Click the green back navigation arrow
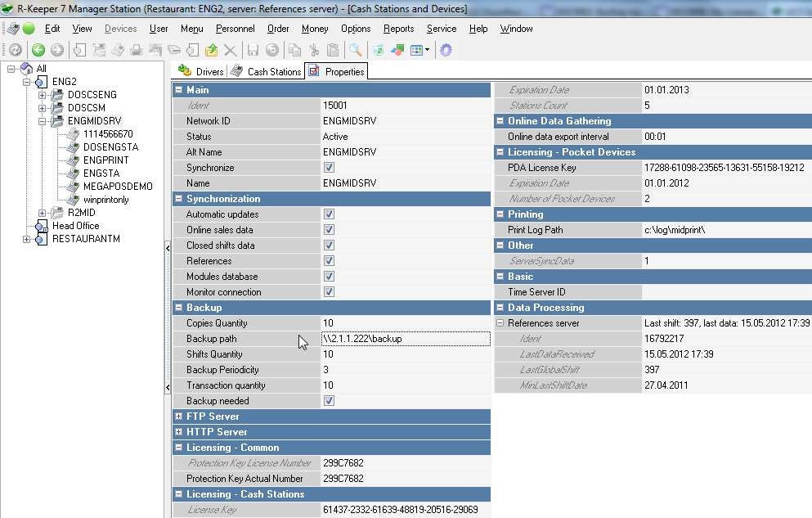This screenshot has width=812, height=518. (x=38, y=50)
